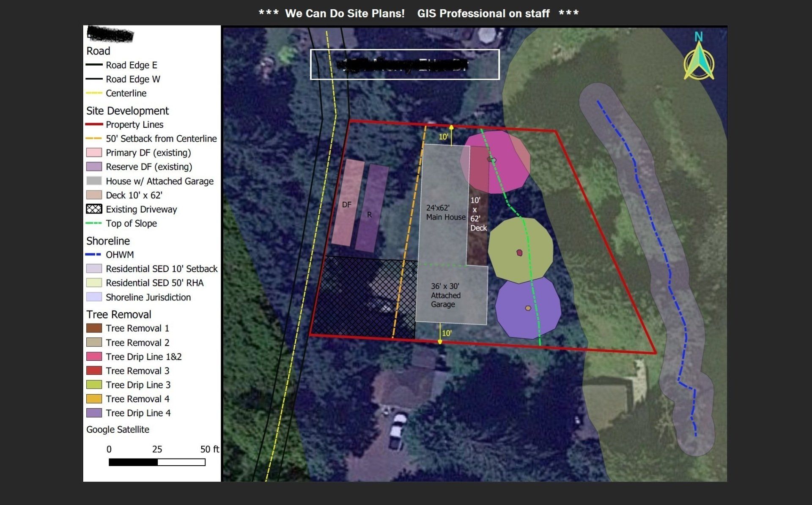Click the Tree Removal 4 marker on the map
This screenshot has width=812, height=505.
click(x=528, y=308)
